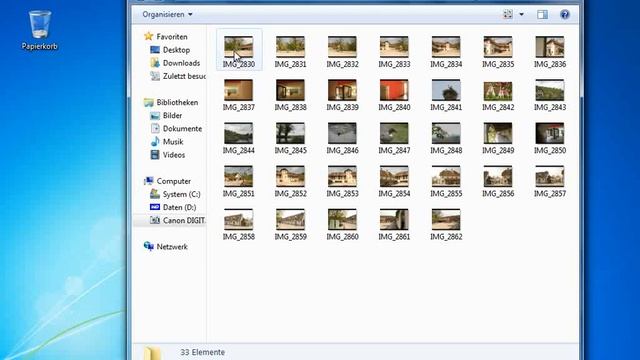Click the Daten (D:) drive icon
Image resolution: width=640 pixels, height=360 pixels.
[155, 207]
